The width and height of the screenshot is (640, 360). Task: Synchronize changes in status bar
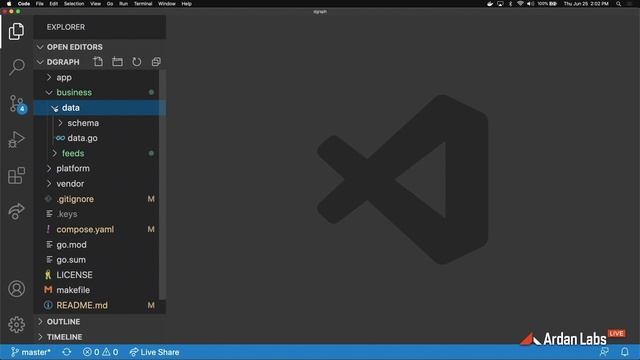pos(67,352)
